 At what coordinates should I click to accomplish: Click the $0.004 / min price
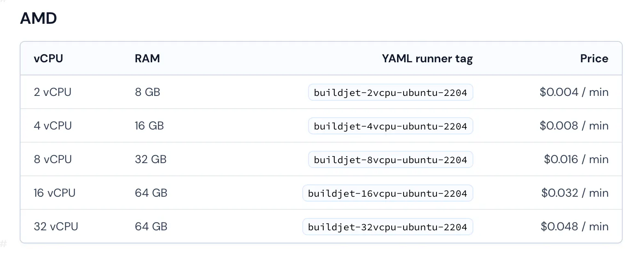tap(574, 92)
